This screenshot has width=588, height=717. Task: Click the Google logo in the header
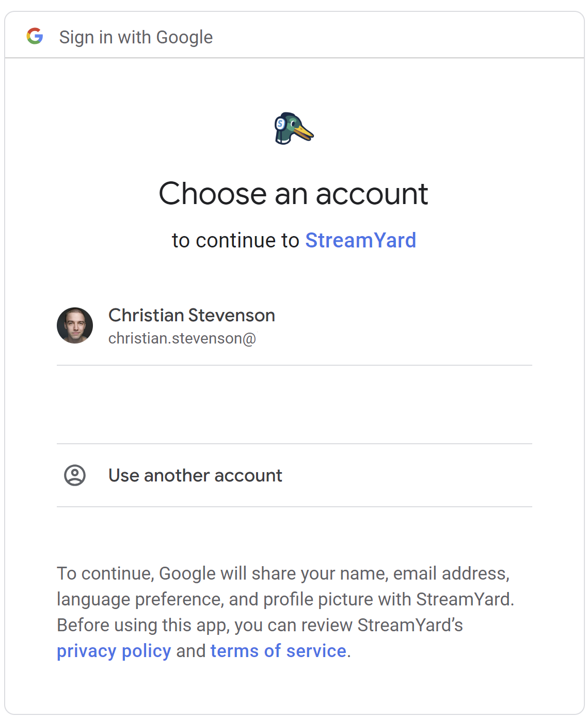(35, 36)
